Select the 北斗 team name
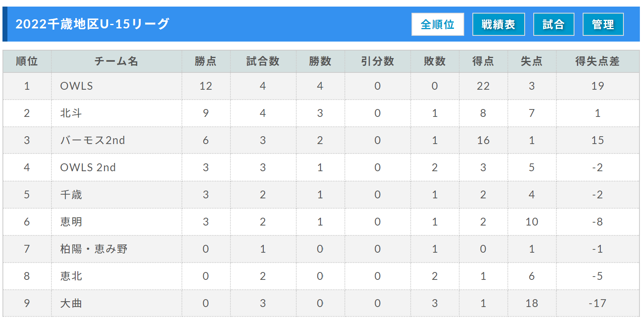Image resolution: width=644 pixels, height=321 pixels. (x=71, y=113)
